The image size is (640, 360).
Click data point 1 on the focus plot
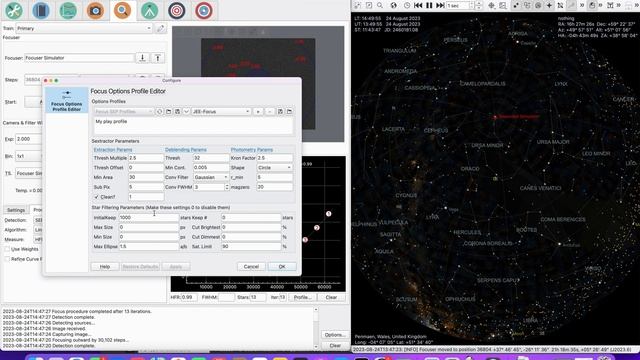point(329,214)
